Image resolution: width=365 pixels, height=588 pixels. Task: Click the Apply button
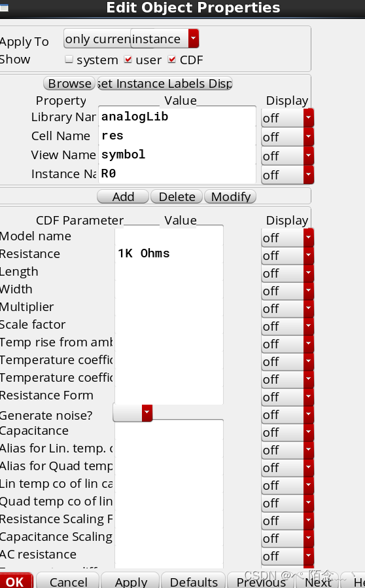pyautogui.click(x=131, y=581)
